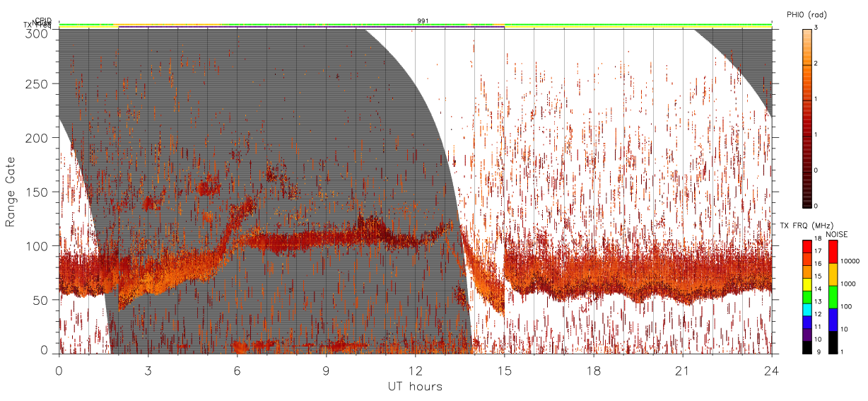Viewport: 868px width, 401px height.
Task: Click x-axis tick label "3" under the plot
Action: click(148, 371)
